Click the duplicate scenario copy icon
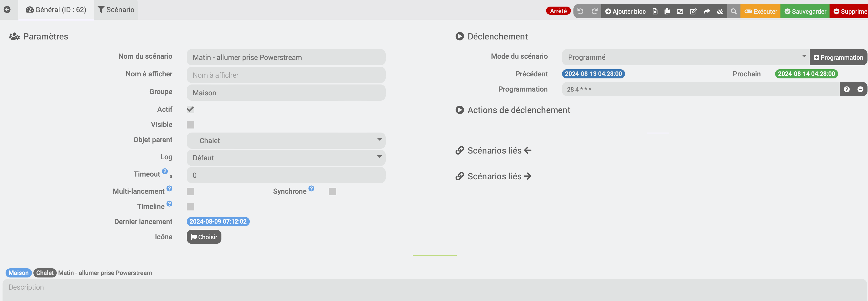The width and height of the screenshot is (868, 301). pos(667,11)
